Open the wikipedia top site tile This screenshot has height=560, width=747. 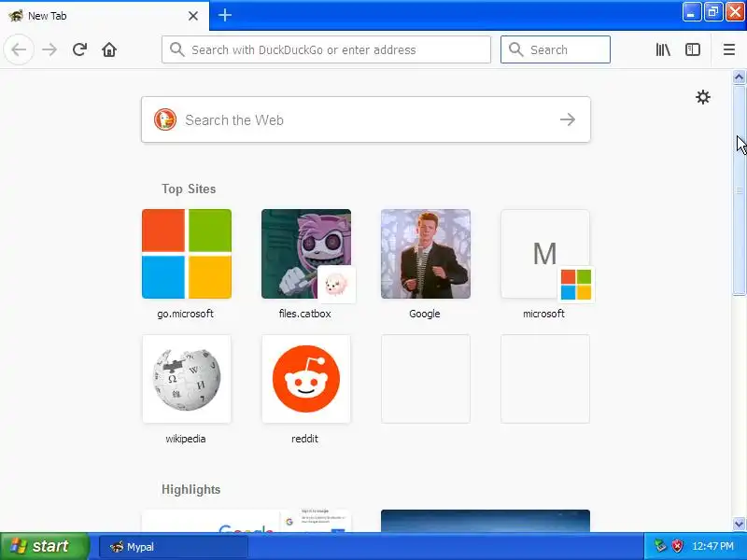(x=187, y=379)
